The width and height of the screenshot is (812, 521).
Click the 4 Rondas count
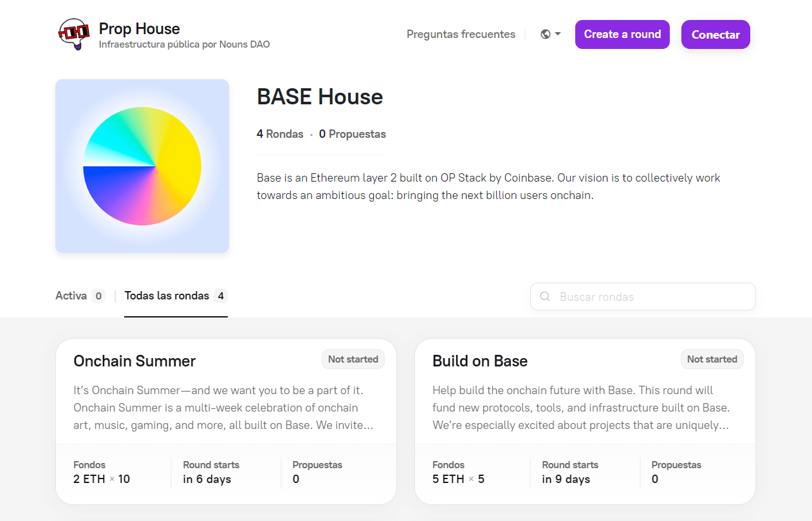(280, 134)
